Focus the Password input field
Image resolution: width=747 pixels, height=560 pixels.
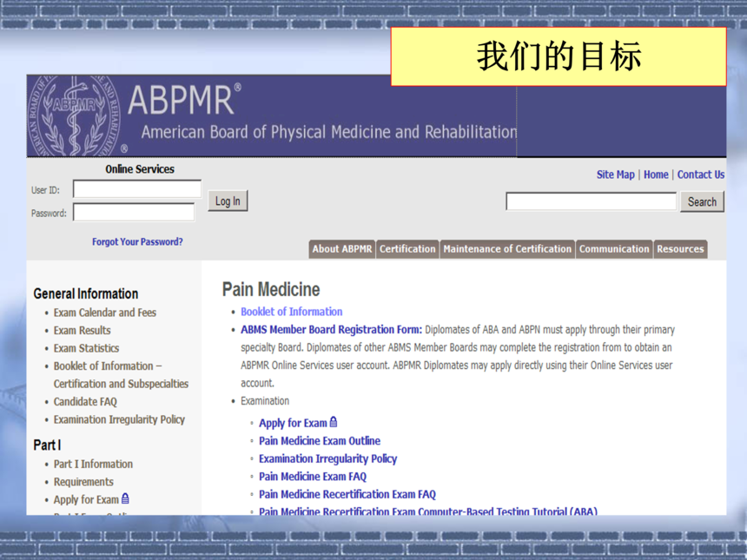(134, 212)
